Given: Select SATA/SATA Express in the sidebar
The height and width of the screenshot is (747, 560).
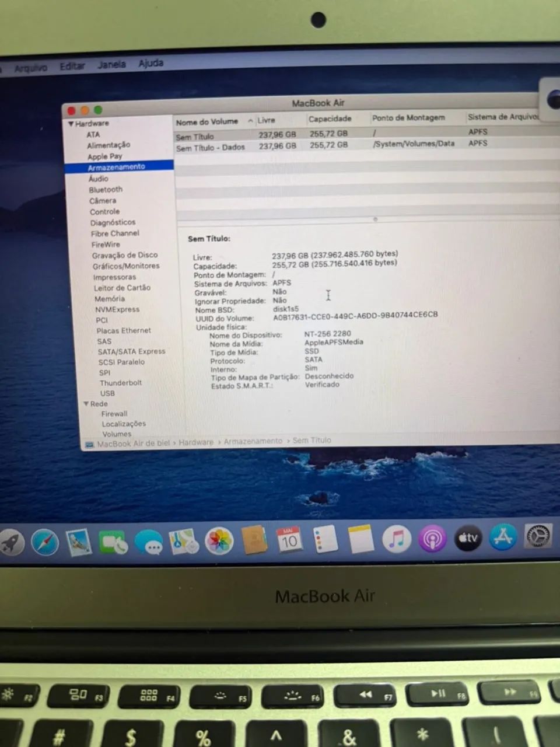Looking at the screenshot, I should 131,351.
